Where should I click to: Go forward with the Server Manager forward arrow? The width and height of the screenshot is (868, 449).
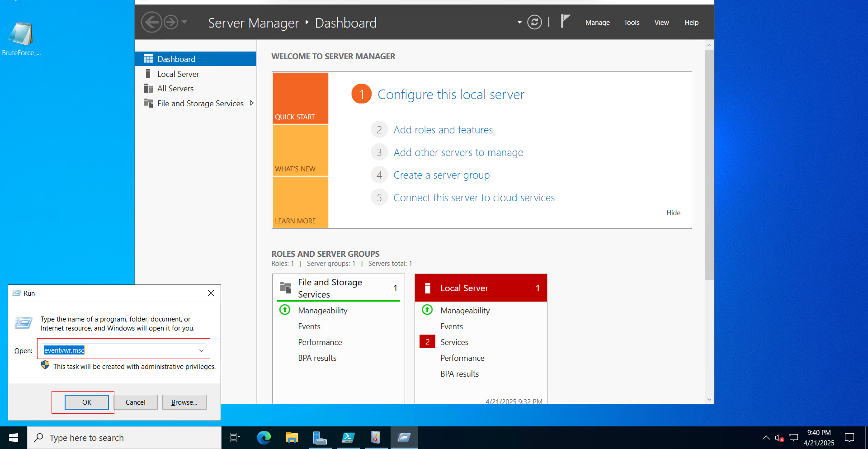click(171, 22)
